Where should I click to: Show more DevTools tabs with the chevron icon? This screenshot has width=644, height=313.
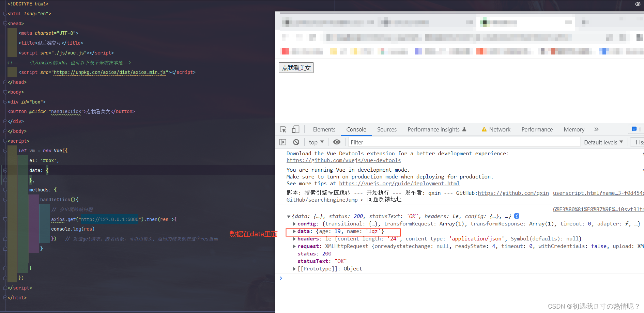(596, 129)
